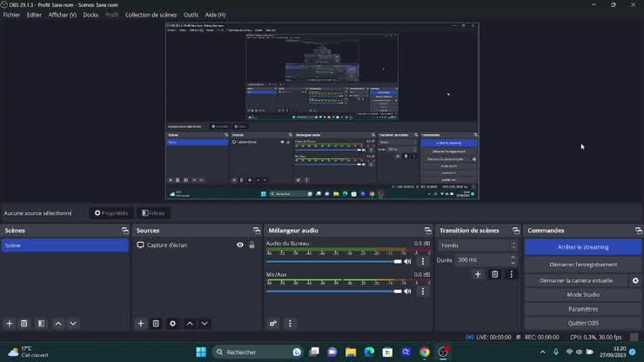Toggle lock on Capture d'écran source

[x=252, y=245]
